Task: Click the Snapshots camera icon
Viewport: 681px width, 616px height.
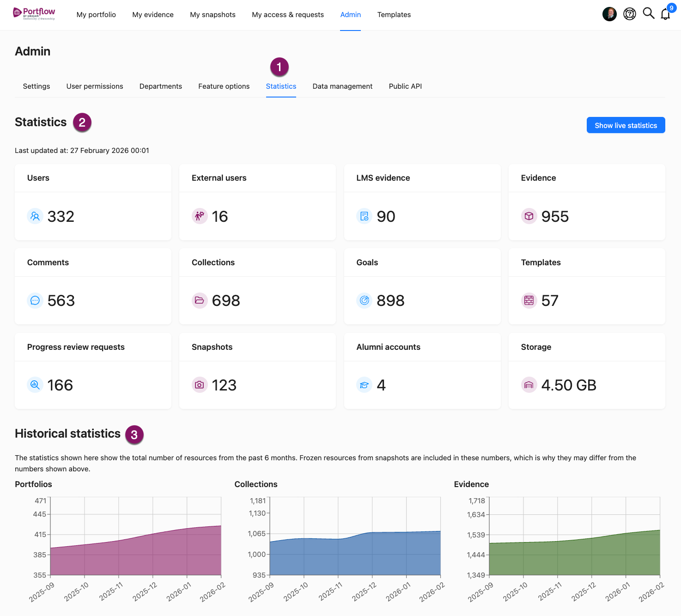Action: pos(200,384)
